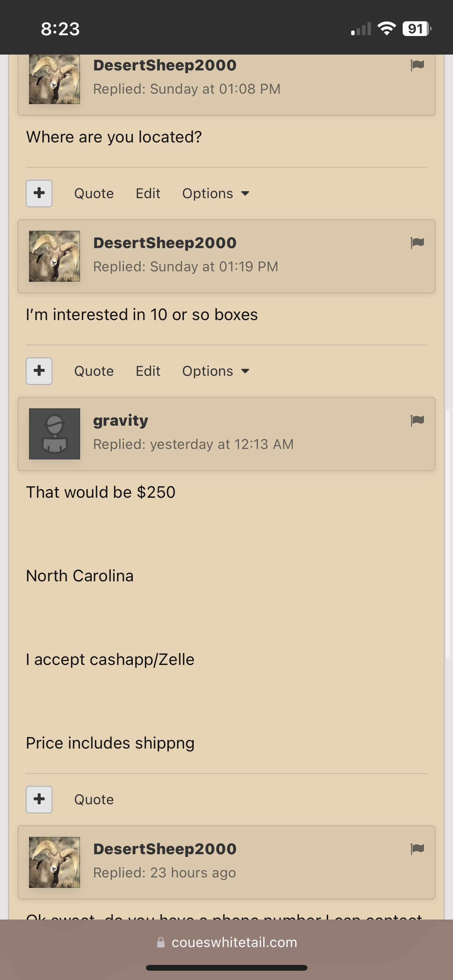Image resolution: width=453 pixels, height=980 pixels.
Task: Open ram avatar on 01:19 PM post
Action: click(x=55, y=256)
